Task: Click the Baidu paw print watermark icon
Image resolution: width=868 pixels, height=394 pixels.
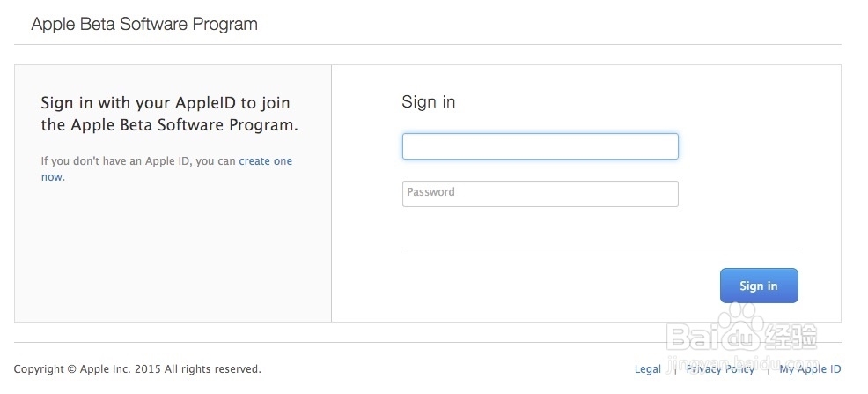Action: [739, 319]
